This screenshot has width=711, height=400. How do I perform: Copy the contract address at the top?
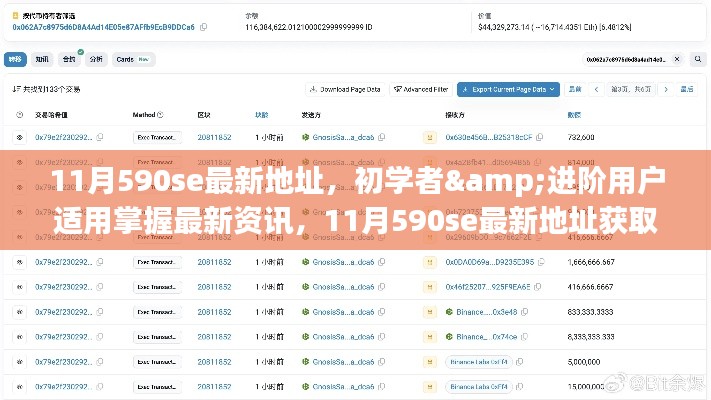click(205, 29)
